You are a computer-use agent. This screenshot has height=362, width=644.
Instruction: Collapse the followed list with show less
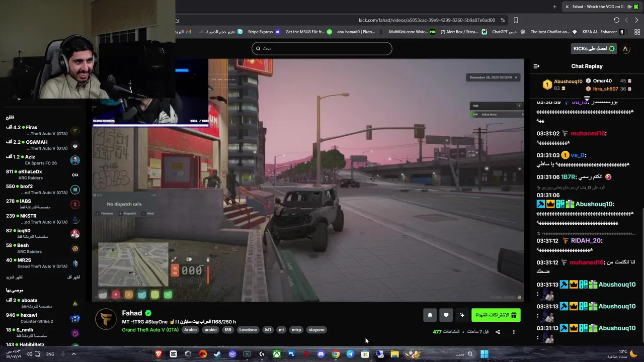point(73,278)
